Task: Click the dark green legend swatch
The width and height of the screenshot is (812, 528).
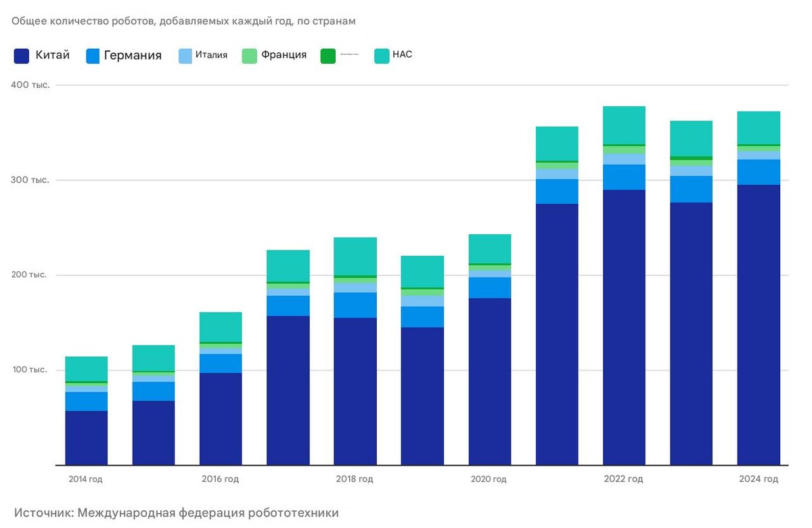Action: [328, 56]
